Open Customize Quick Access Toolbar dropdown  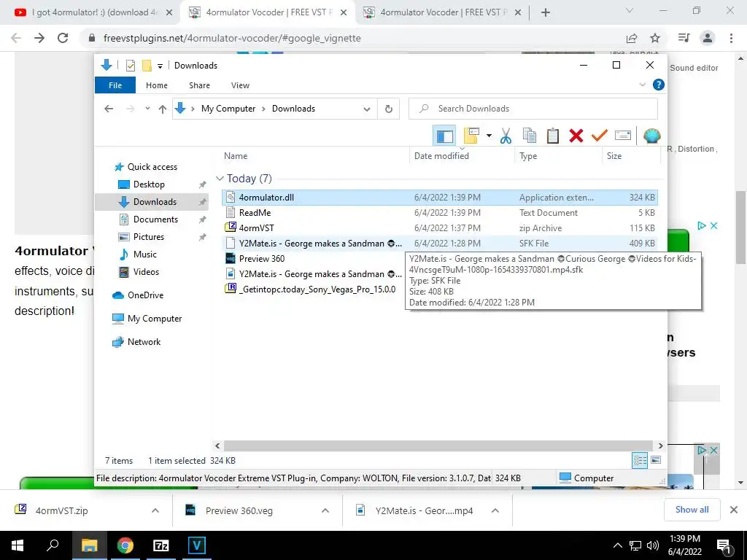click(160, 66)
